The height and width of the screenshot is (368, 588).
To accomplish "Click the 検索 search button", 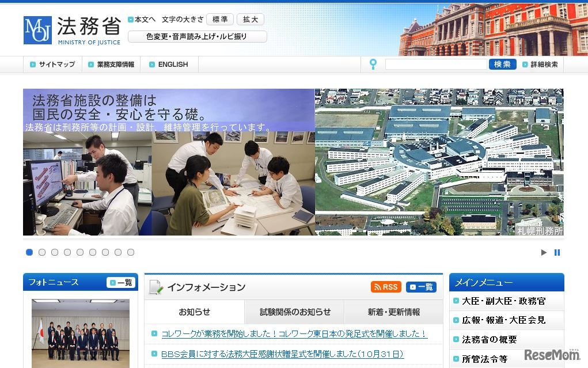I will (x=503, y=64).
